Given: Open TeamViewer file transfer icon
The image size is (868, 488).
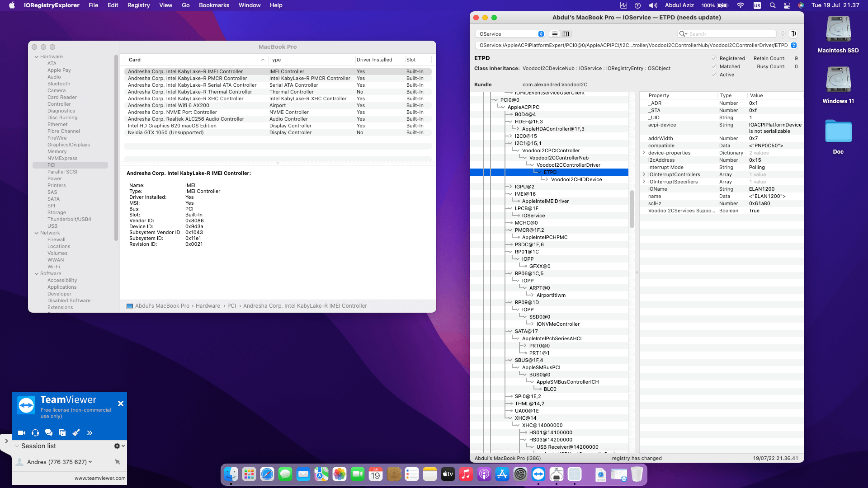Looking at the screenshot, I should [62, 433].
